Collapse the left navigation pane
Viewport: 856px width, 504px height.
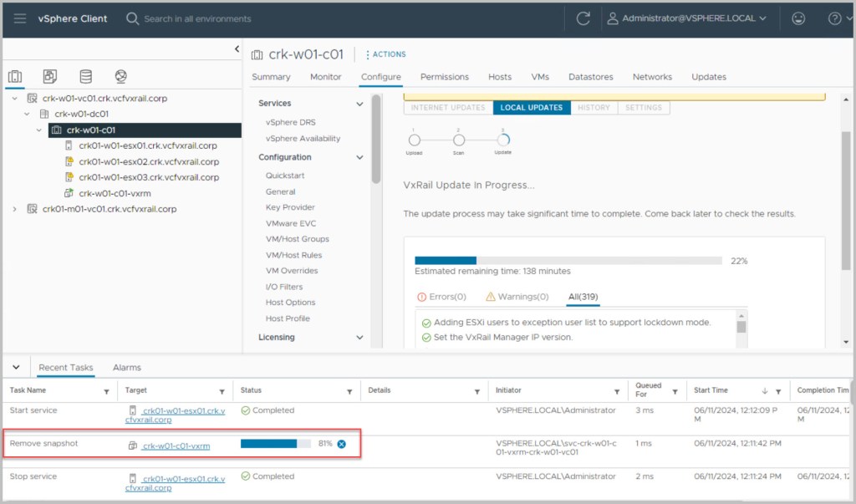point(237,50)
